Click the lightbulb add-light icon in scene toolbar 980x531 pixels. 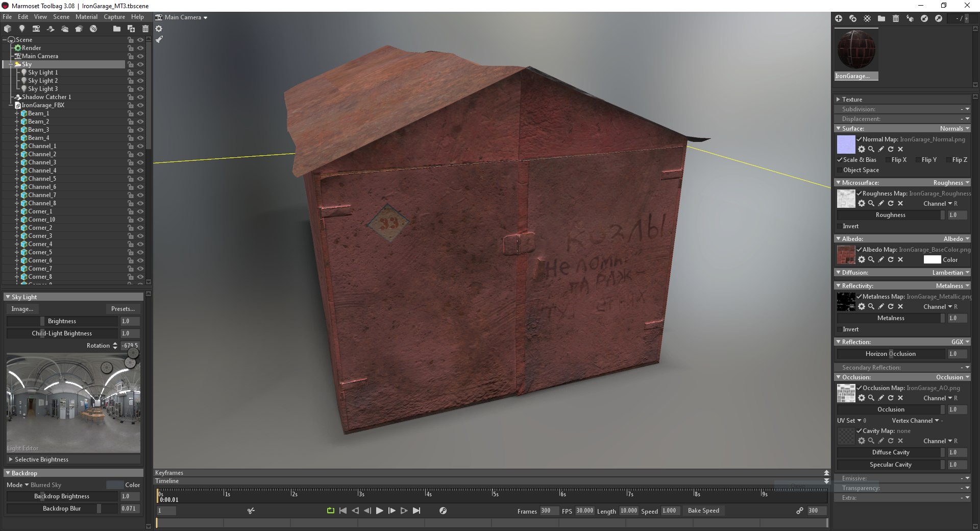point(22,29)
